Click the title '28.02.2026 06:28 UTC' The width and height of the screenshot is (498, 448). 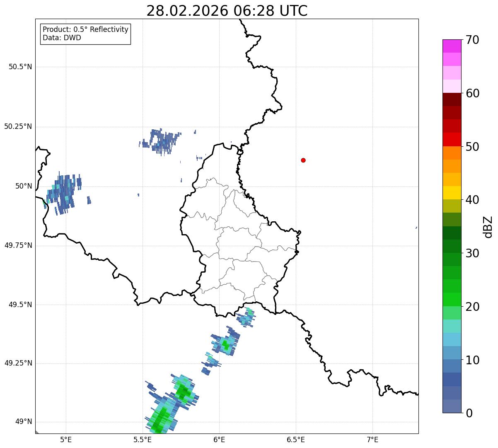(227, 11)
